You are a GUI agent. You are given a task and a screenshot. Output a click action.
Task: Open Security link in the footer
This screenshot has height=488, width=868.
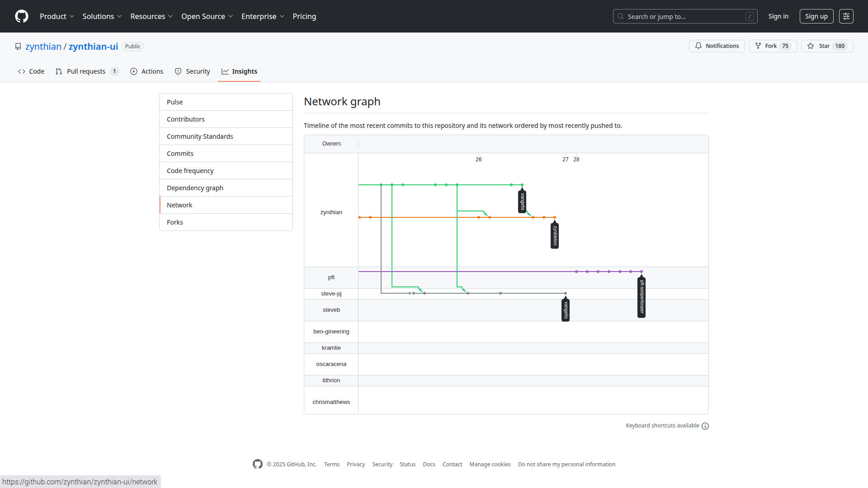pos(382,465)
